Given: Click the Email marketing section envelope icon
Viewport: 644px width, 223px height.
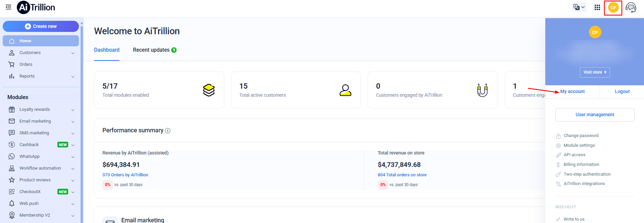Looking at the screenshot, I should click(x=110, y=220).
